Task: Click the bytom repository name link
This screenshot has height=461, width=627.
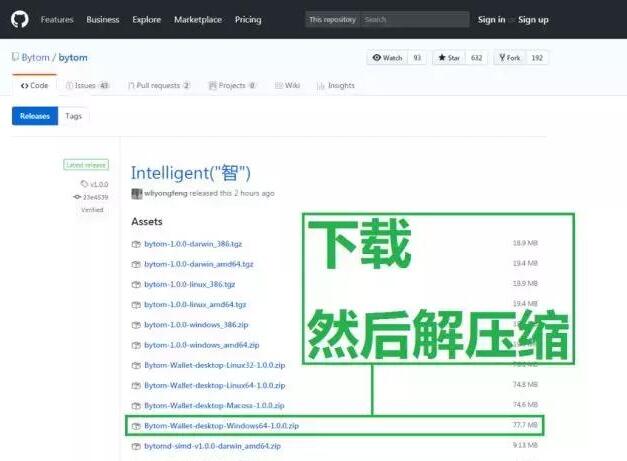Action: [x=73, y=58]
